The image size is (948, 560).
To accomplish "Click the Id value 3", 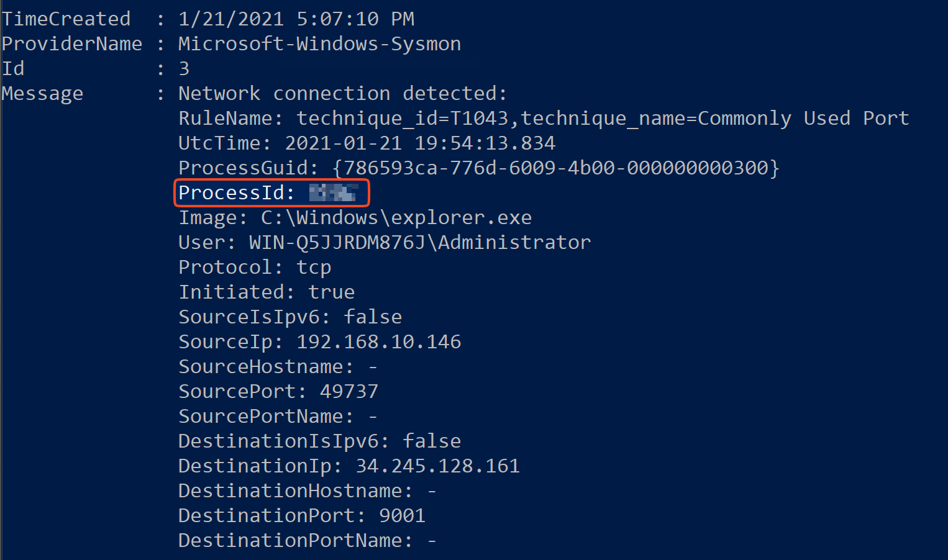I will point(184,69).
